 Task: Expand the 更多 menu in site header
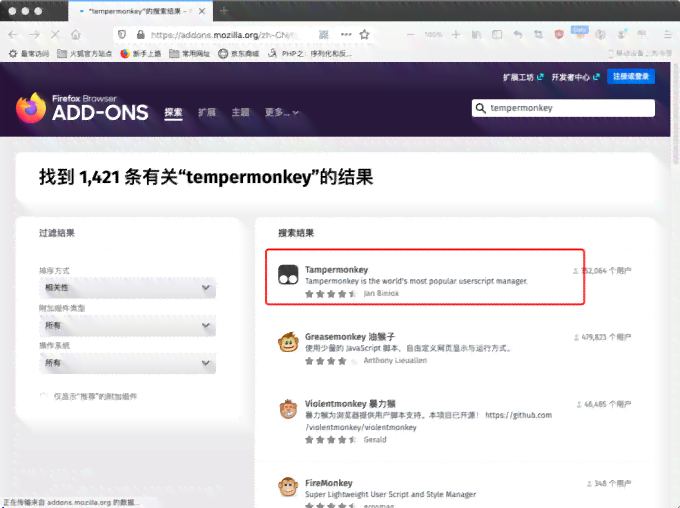[281, 112]
